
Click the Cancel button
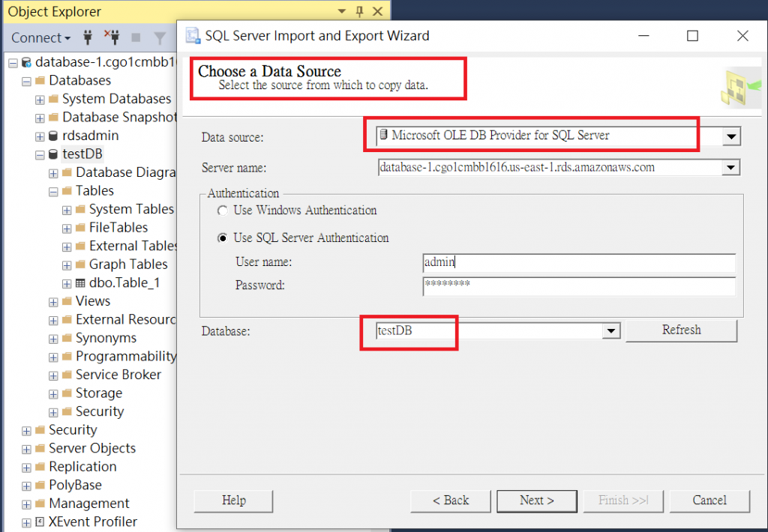pos(709,501)
